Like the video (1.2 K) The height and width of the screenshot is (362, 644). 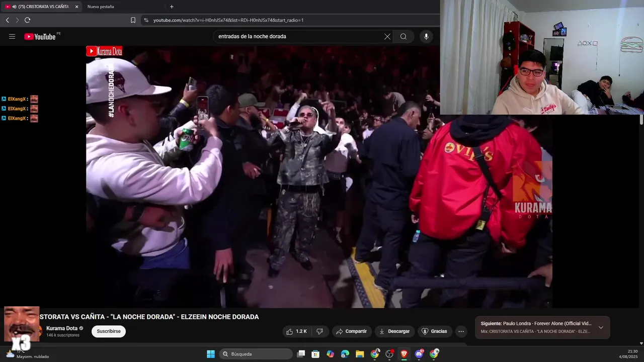click(x=296, y=331)
